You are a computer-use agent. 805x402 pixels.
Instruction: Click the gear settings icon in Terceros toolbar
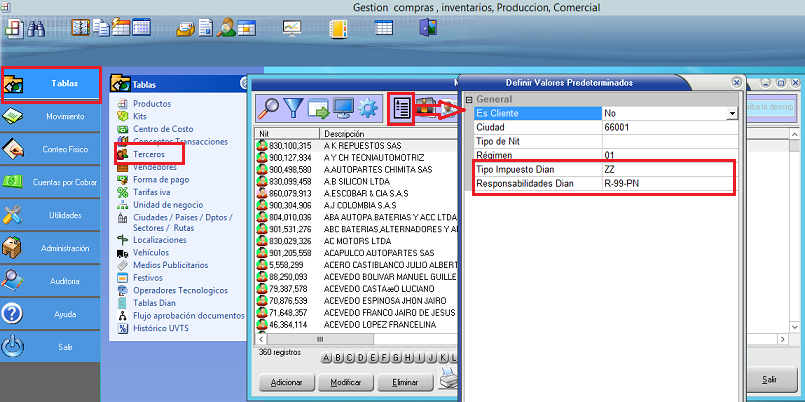tap(369, 107)
